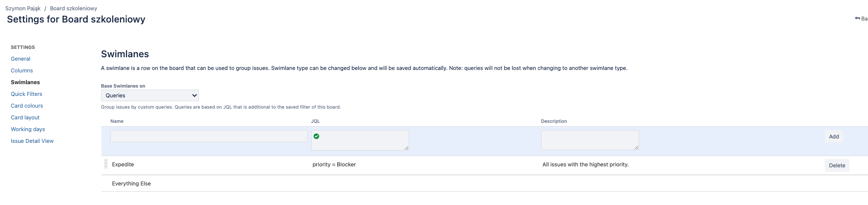Select the Swimlanes settings item

pyautogui.click(x=25, y=82)
